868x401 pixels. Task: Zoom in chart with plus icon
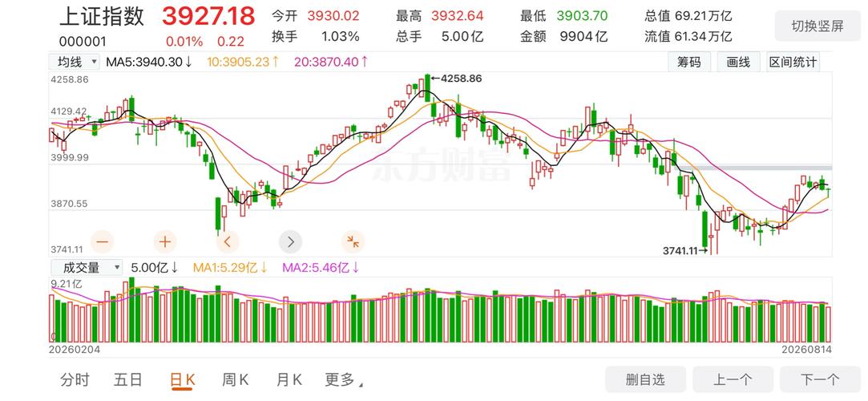[x=164, y=241]
